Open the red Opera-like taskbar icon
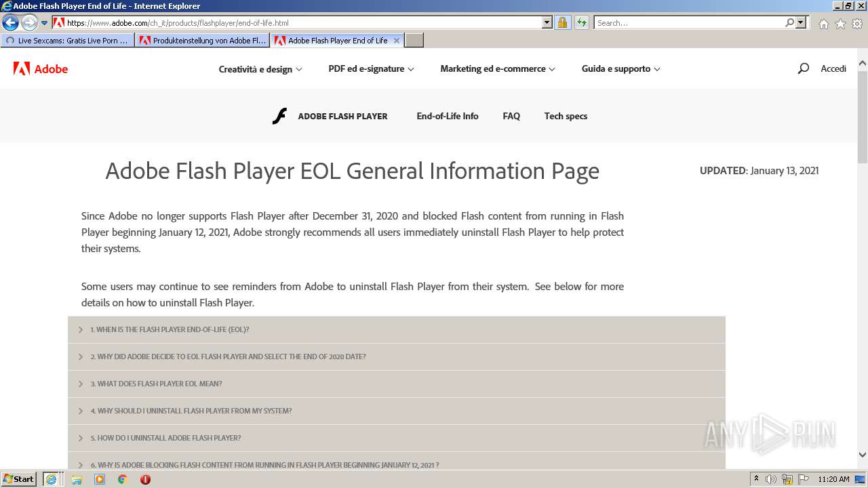Screen dimensions: 868x488 pos(145,479)
